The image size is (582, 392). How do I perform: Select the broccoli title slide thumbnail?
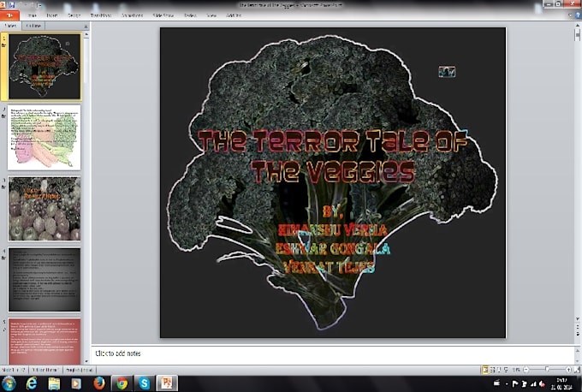point(45,67)
